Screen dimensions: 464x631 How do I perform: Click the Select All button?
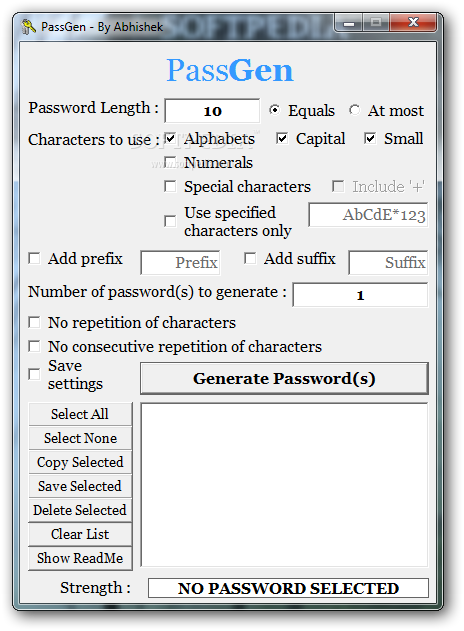coord(80,414)
